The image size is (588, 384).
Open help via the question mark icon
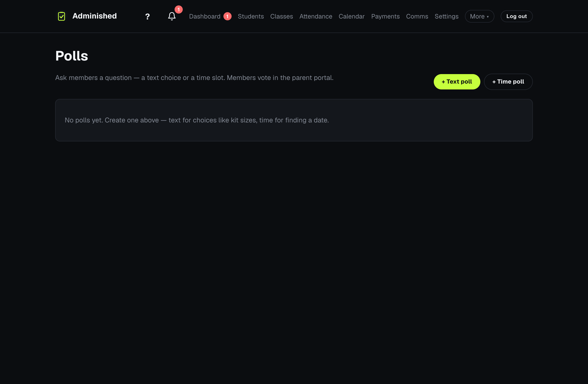(x=147, y=16)
